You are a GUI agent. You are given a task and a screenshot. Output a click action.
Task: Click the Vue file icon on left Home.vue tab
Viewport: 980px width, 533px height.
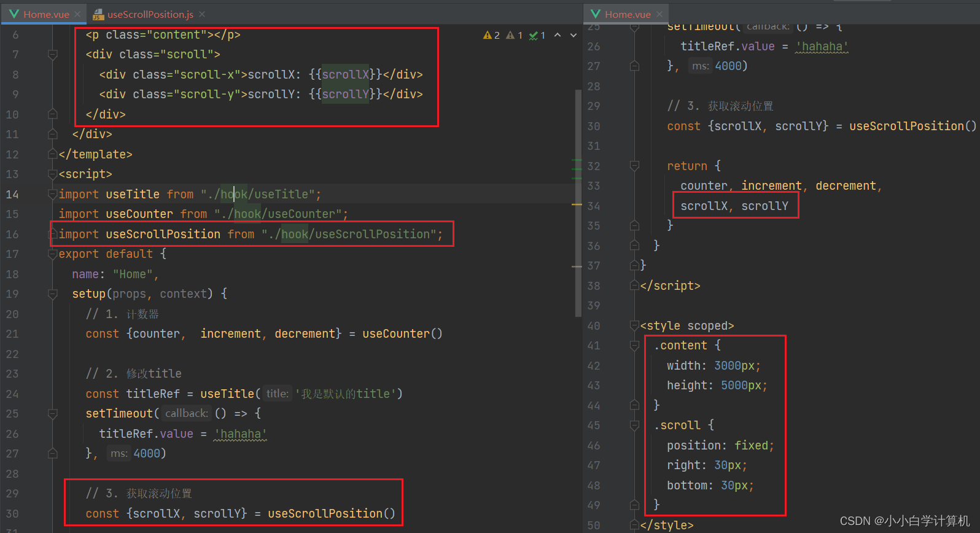point(14,14)
